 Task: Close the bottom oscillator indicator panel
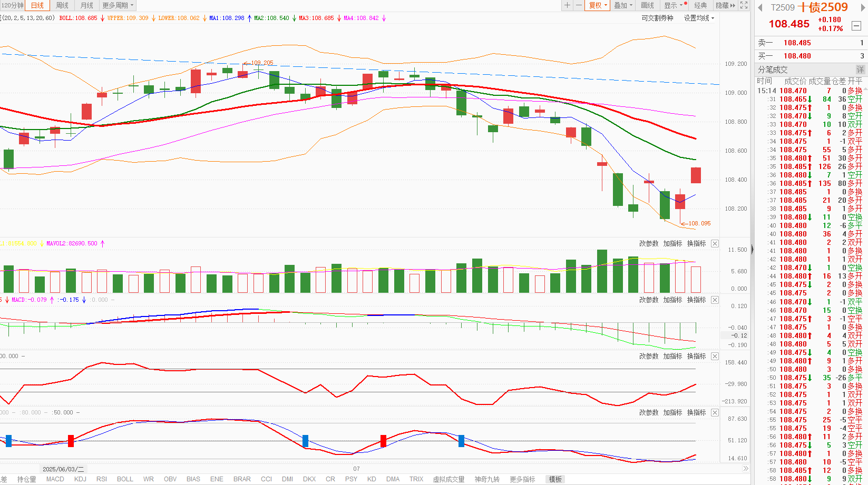(x=715, y=412)
